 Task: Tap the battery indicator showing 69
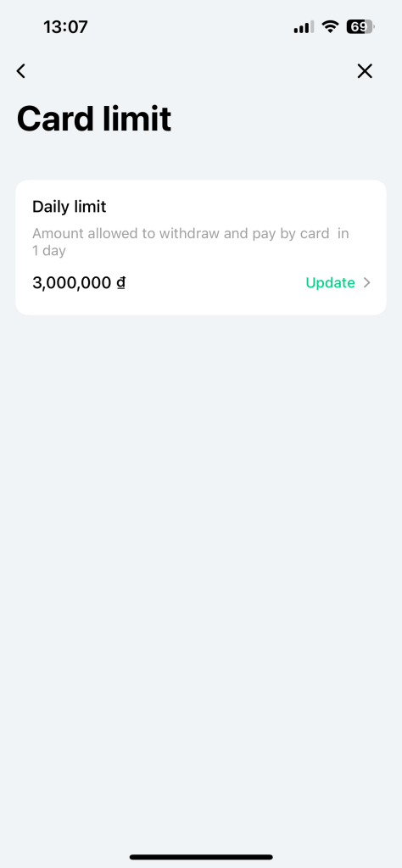click(360, 26)
